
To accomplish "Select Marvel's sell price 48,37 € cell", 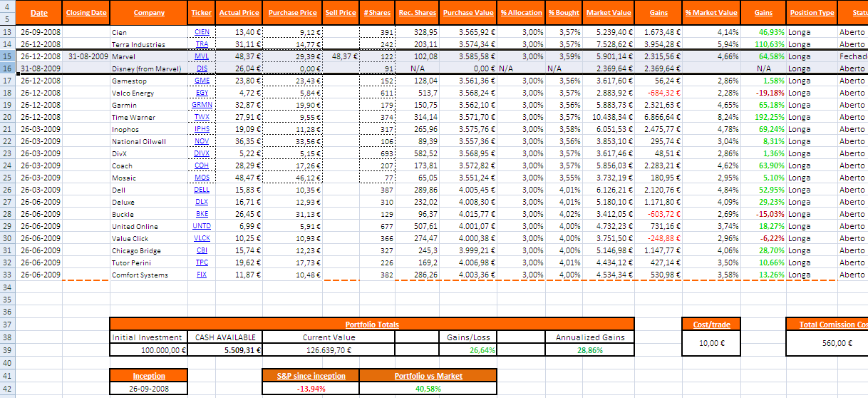I will point(341,56).
